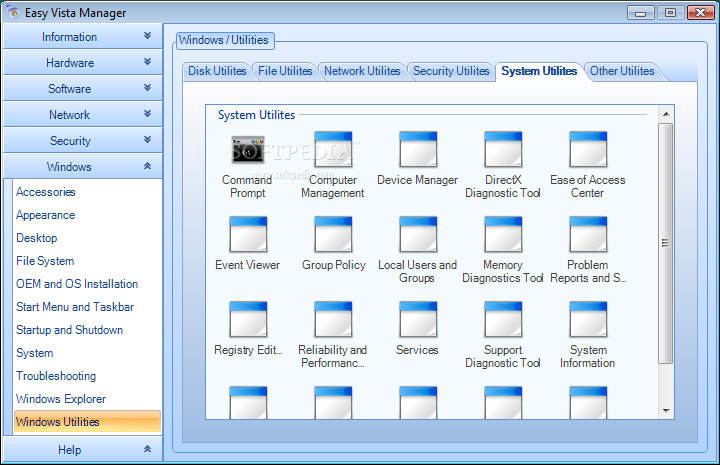
Task: Open Desktop in the Windows list
Action: point(37,238)
